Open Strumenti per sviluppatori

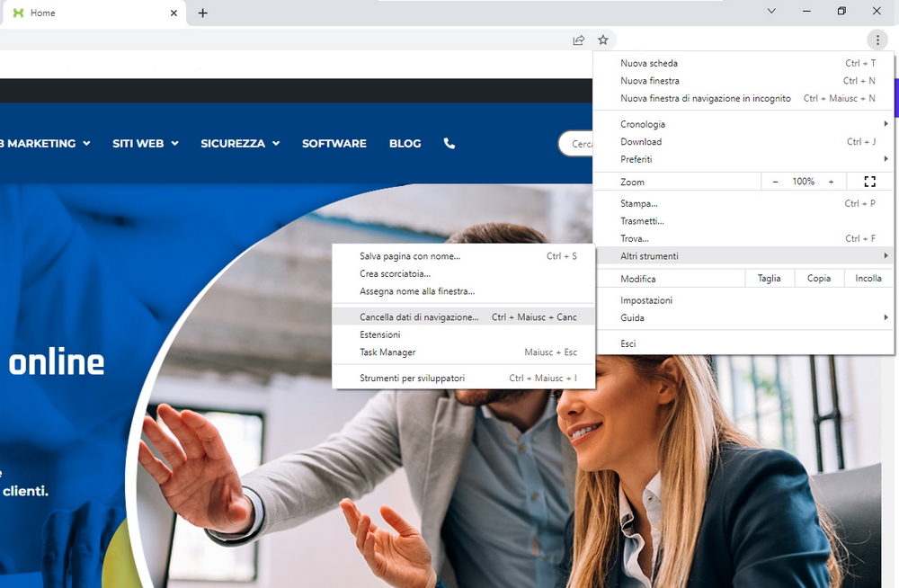(463, 378)
